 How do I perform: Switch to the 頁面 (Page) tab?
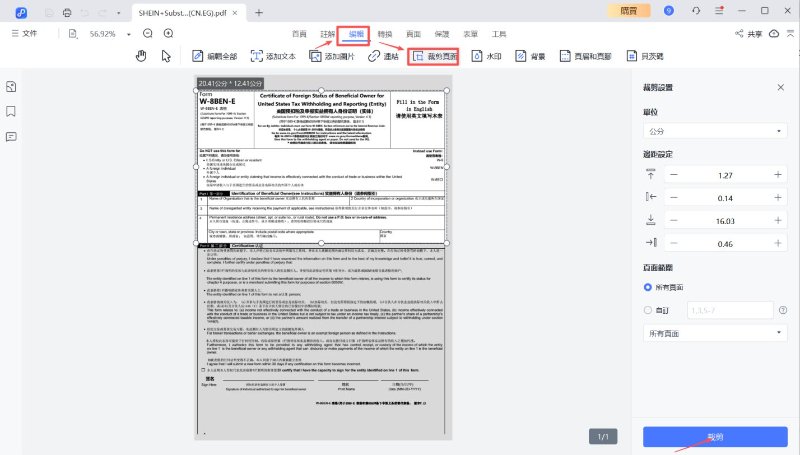pyautogui.click(x=413, y=34)
